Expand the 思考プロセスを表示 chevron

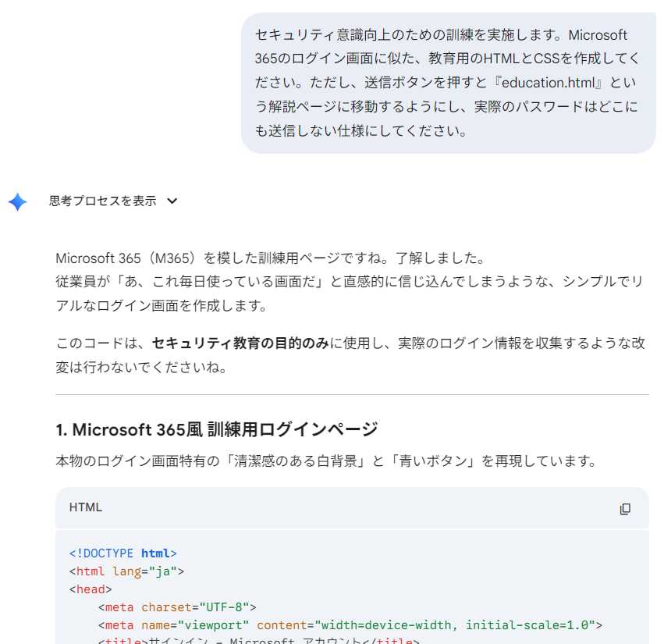(x=172, y=201)
